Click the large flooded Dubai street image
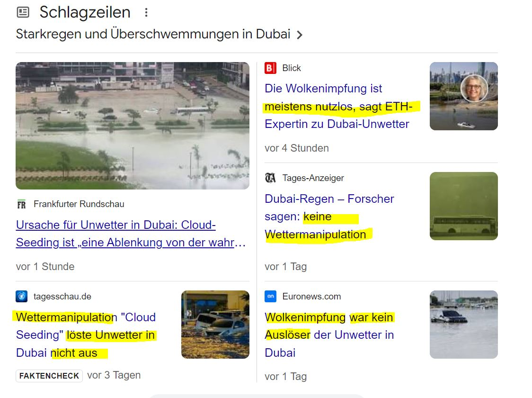Image resolution: width=532 pixels, height=398 pixels. point(133,126)
